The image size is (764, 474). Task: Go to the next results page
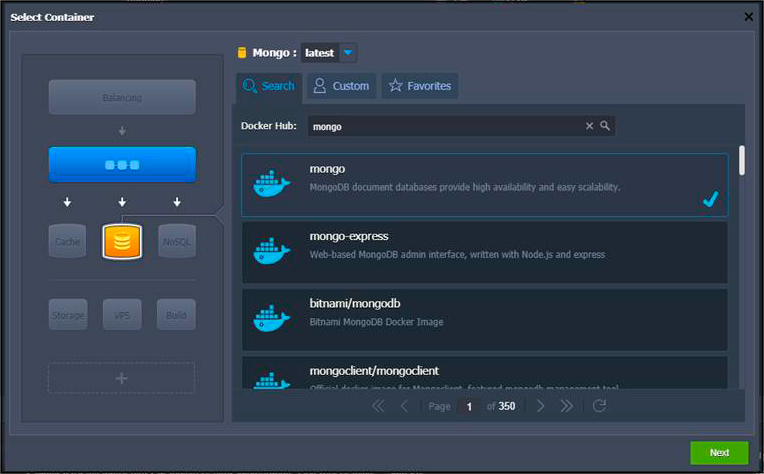[540, 406]
